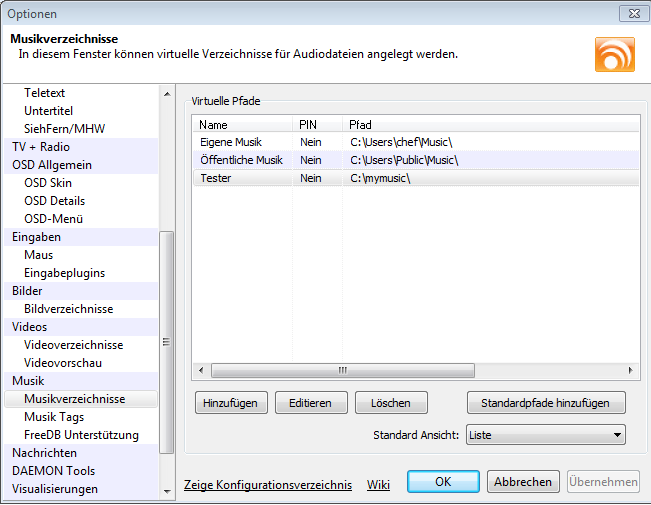Go to the Videoverzeichnisse settings page
651x505 pixels.
pyautogui.click(x=73, y=345)
